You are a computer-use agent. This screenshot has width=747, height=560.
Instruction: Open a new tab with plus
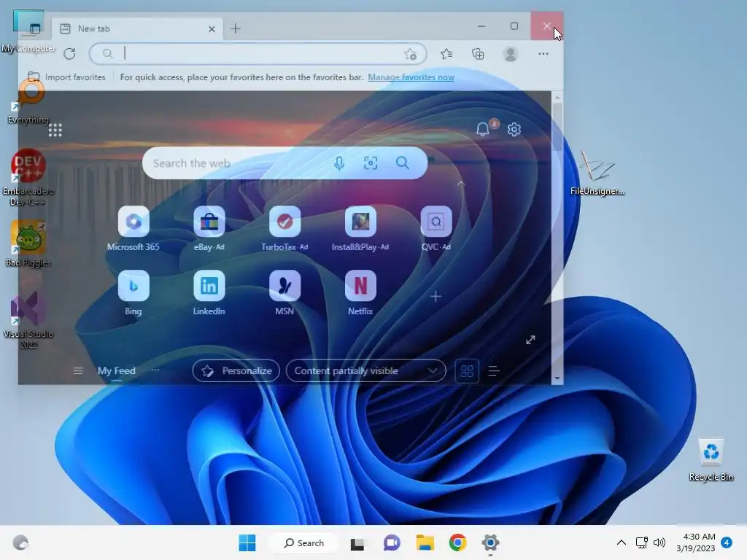236,28
